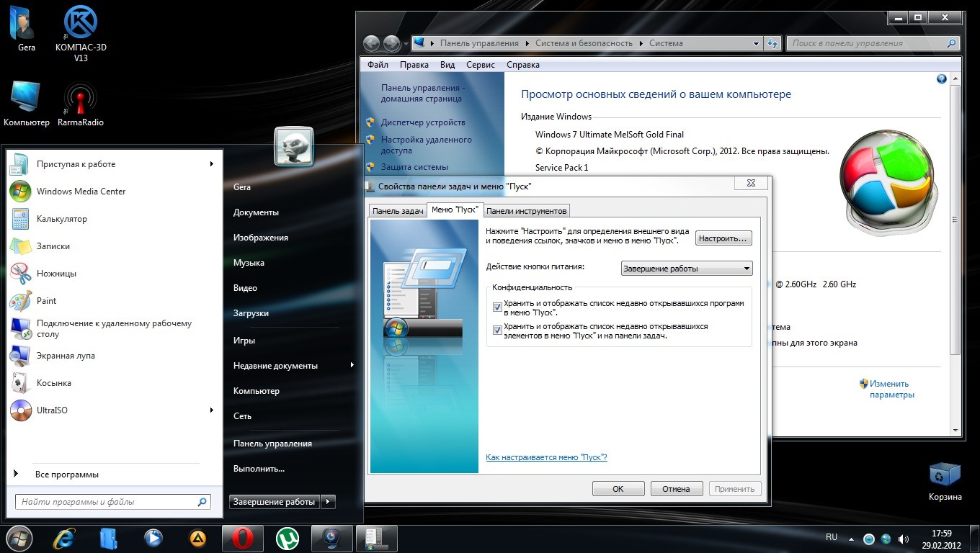980x553 pixels.
Task: Click the webcam app taskbar icon
Action: coord(332,538)
